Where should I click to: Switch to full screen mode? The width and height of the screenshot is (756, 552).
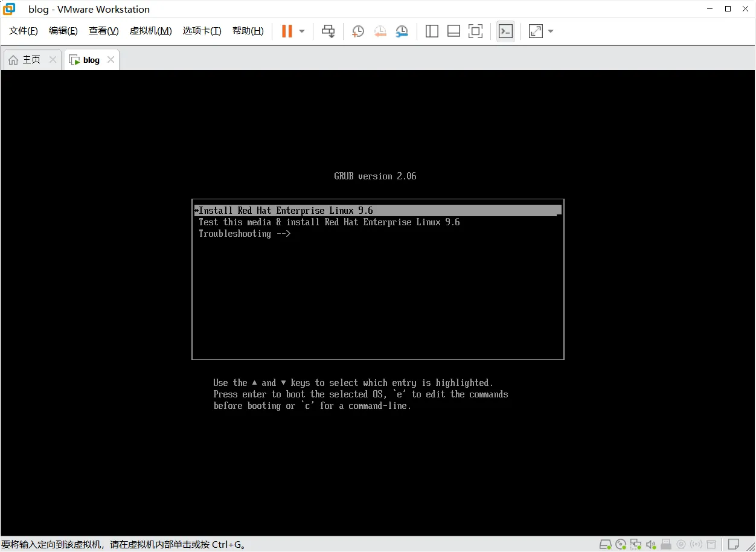pos(476,31)
